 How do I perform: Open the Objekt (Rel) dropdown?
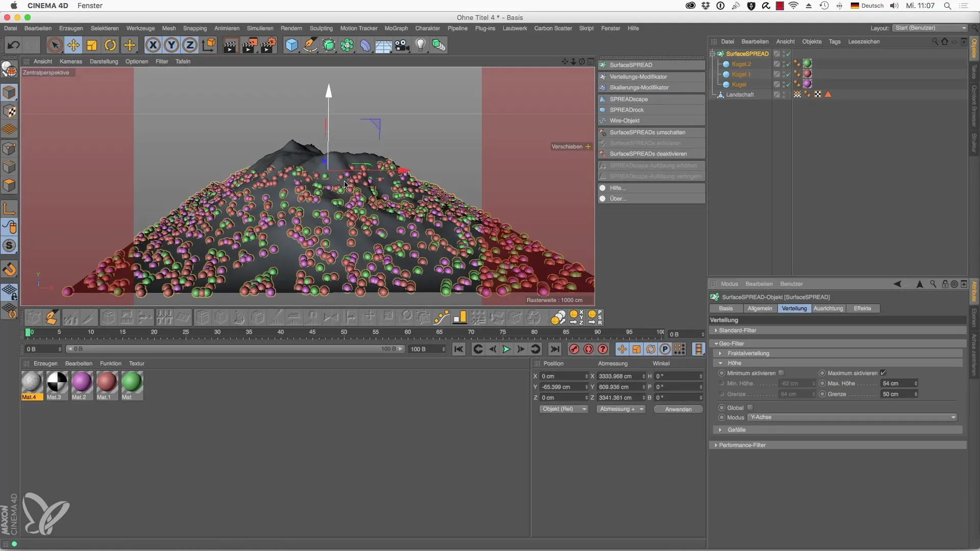tap(564, 409)
